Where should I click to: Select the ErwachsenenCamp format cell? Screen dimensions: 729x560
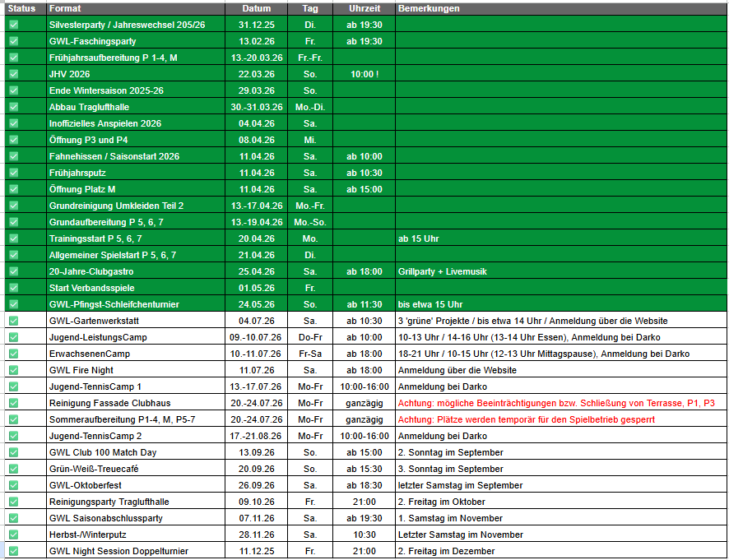[136, 354]
